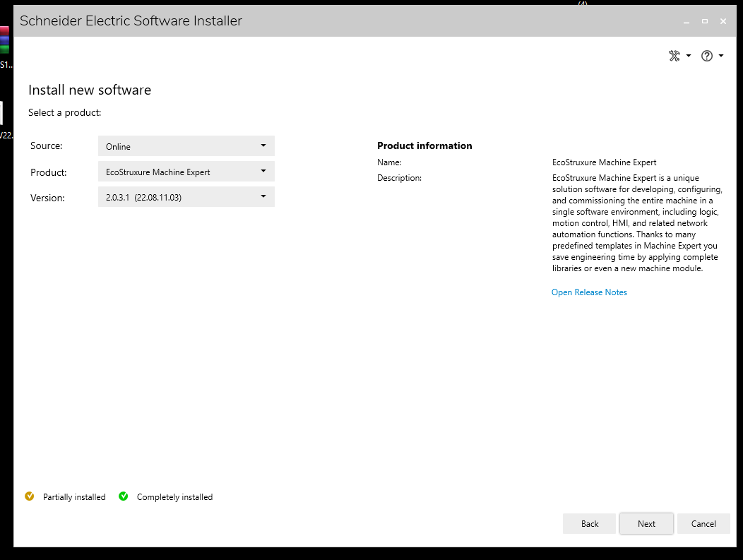Close the installer window
743x560 pixels.
(x=723, y=21)
